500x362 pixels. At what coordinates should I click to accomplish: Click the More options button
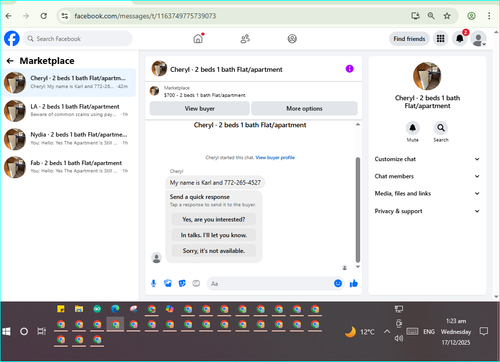(x=304, y=108)
